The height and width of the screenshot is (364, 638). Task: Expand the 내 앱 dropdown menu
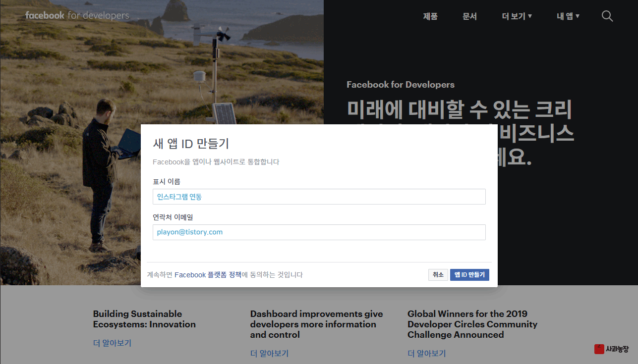568,16
